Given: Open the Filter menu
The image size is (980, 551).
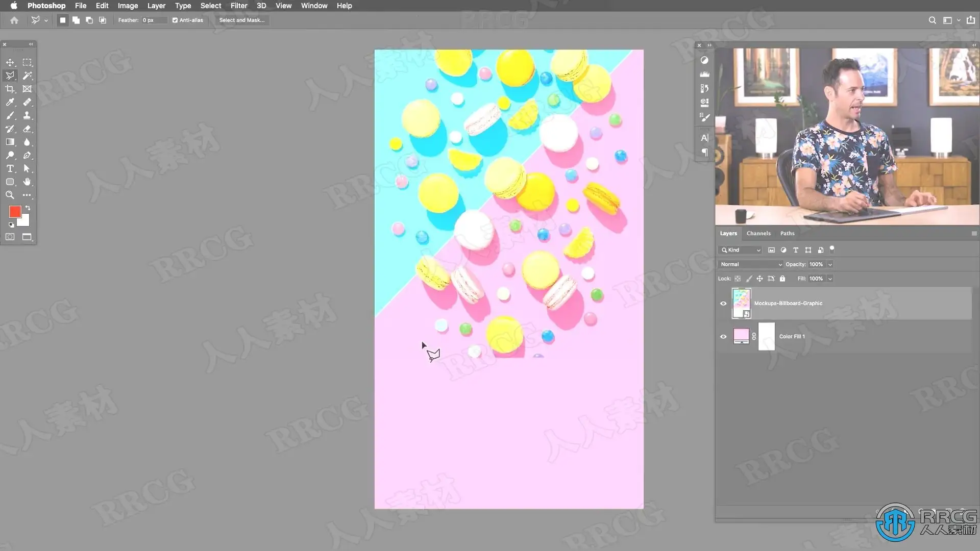Looking at the screenshot, I should [238, 6].
